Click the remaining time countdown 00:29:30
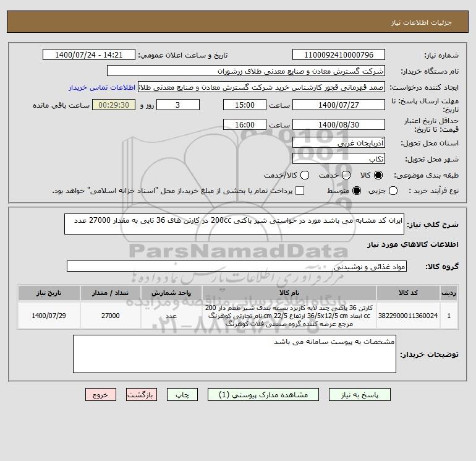The height and width of the screenshot is (461, 476). click(x=114, y=105)
